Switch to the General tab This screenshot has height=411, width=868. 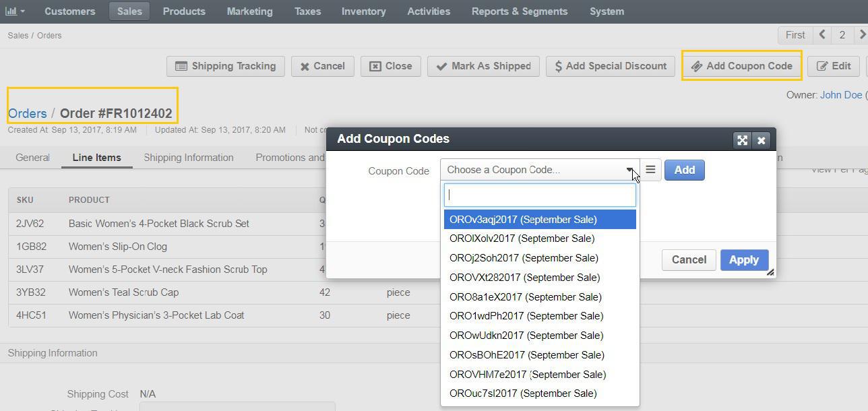pyautogui.click(x=32, y=158)
